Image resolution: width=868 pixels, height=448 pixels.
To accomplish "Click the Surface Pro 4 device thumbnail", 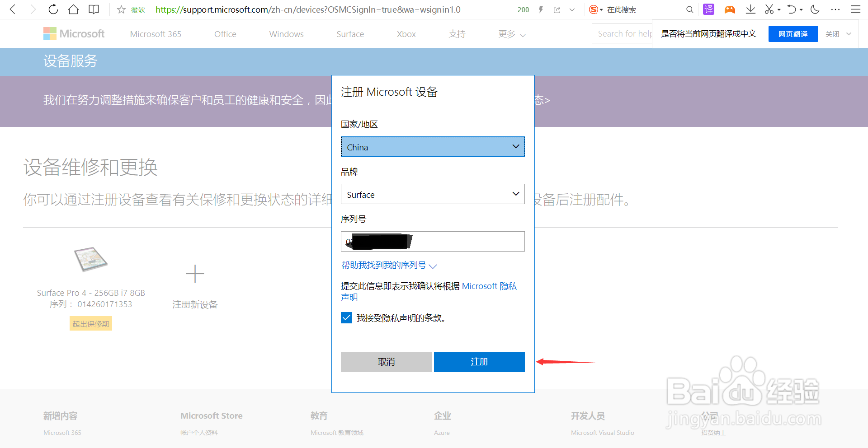I will [91, 259].
